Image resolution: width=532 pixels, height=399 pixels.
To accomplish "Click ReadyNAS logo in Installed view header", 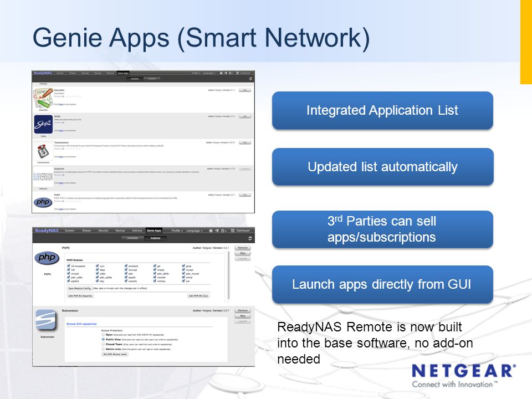I will click(x=47, y=231).
